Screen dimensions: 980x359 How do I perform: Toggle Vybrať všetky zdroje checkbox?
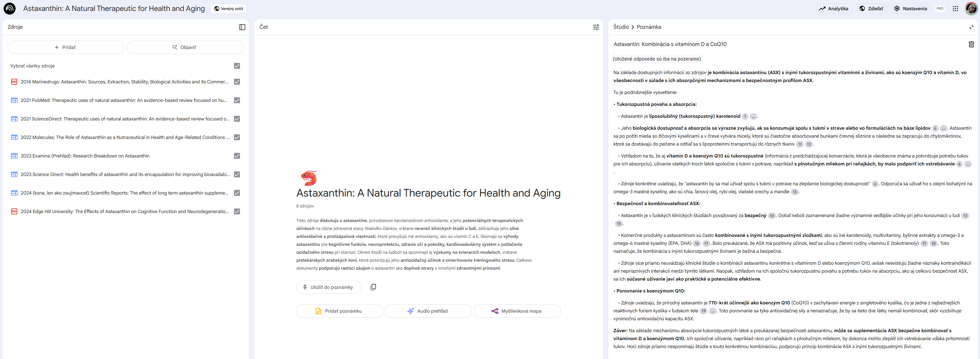237,66
